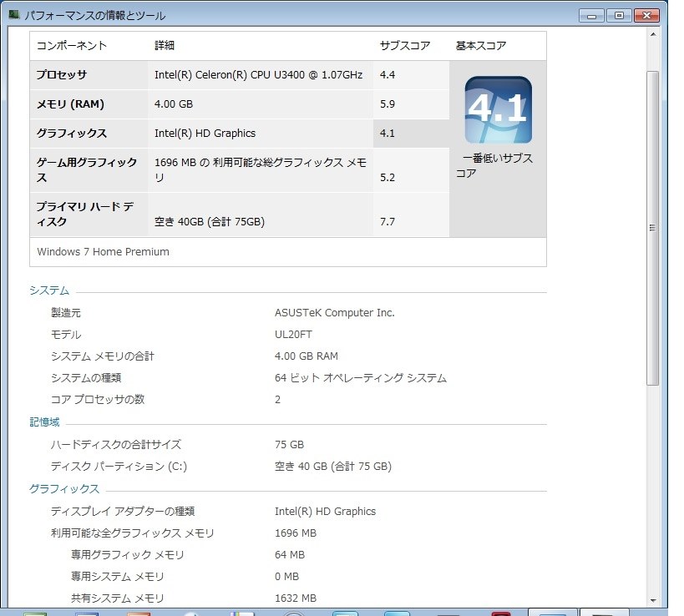Click the title bar application icon
The width and height of the screenshot is (684, 616).
14,15
